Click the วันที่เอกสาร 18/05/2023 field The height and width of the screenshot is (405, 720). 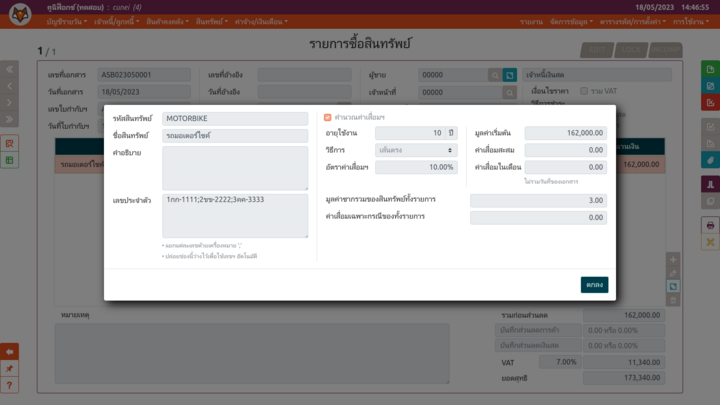coord(144,92)
